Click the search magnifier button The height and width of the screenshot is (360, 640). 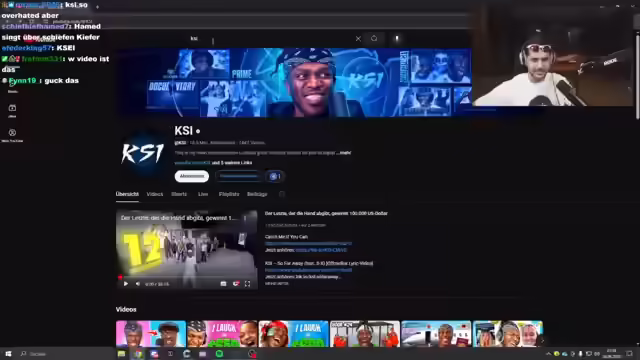tap(374, 38)
